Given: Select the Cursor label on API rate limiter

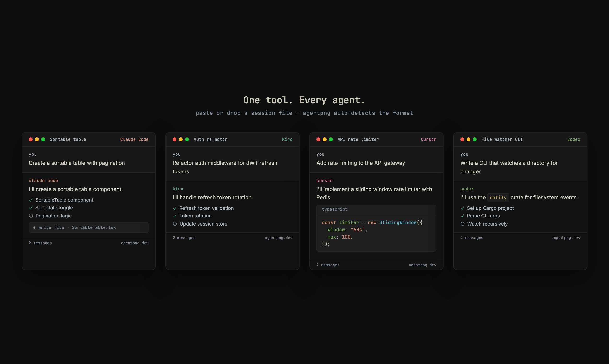Looking at the screenshot, I should tap(428, 139).
